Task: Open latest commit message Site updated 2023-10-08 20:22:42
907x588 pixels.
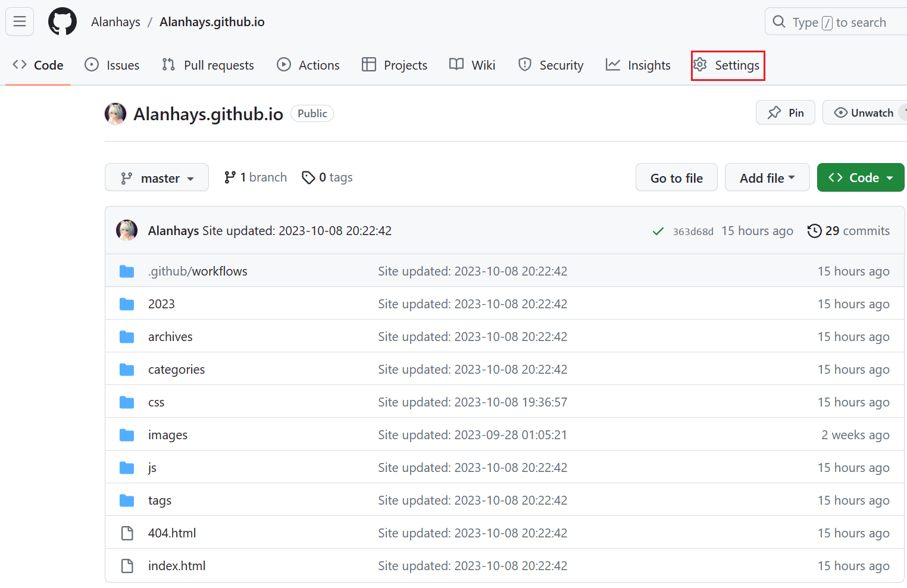Action: (x=297, y=231)
